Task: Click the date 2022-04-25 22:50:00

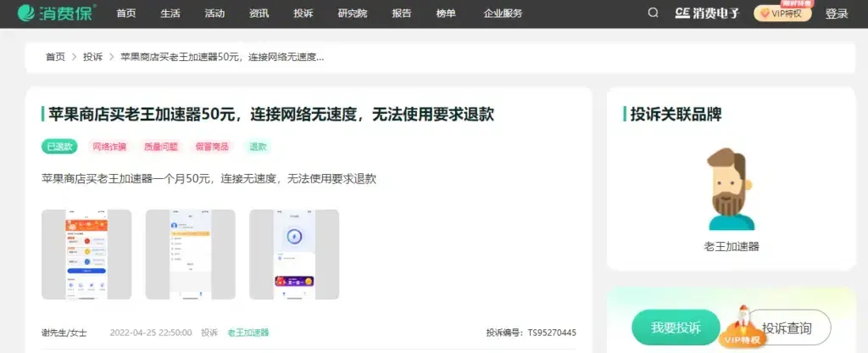Action: coord(151,333)
